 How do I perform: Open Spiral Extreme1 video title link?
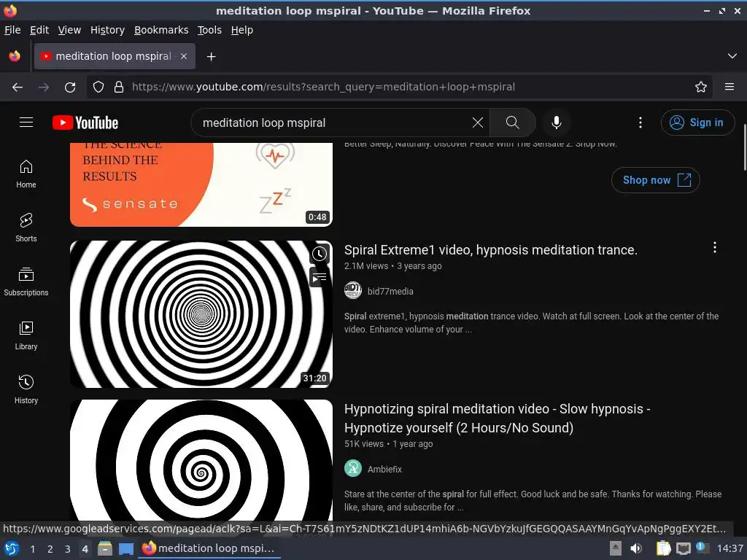tap(491, 249)
